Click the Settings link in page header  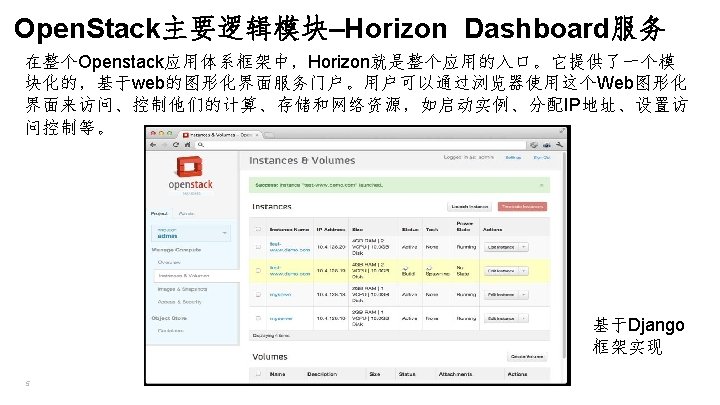(x=513, y=158)
